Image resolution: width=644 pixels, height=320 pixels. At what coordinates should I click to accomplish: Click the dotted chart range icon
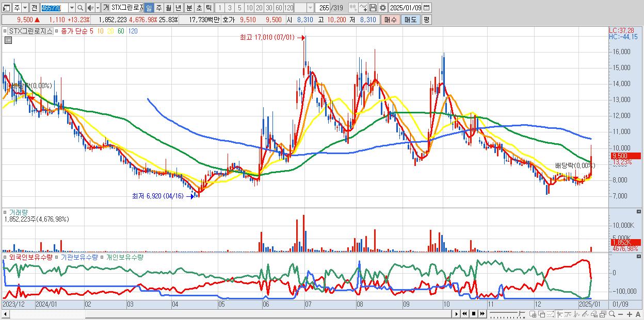[550, 314]
